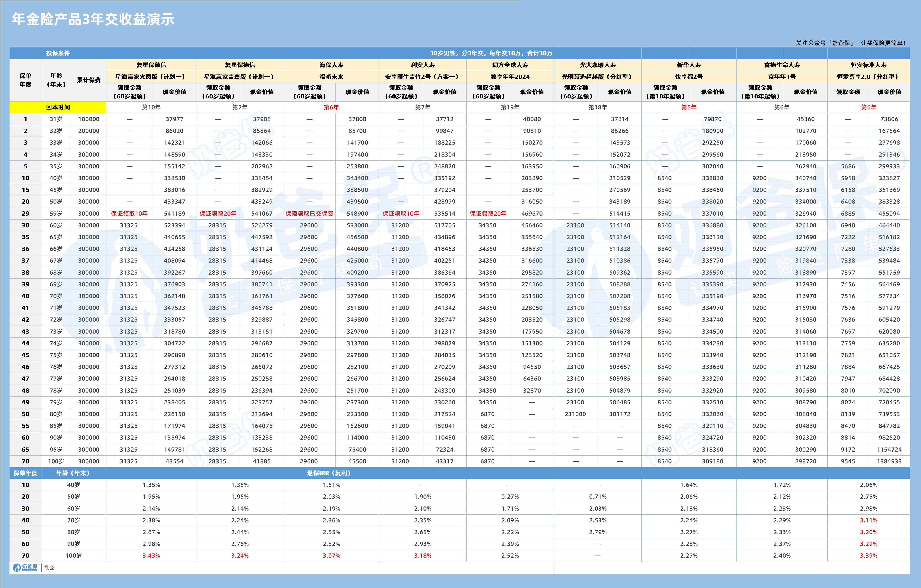The image size is (921, 588).
Task: Click the 新华人寿 company header
Action: [x=689, y=65]
